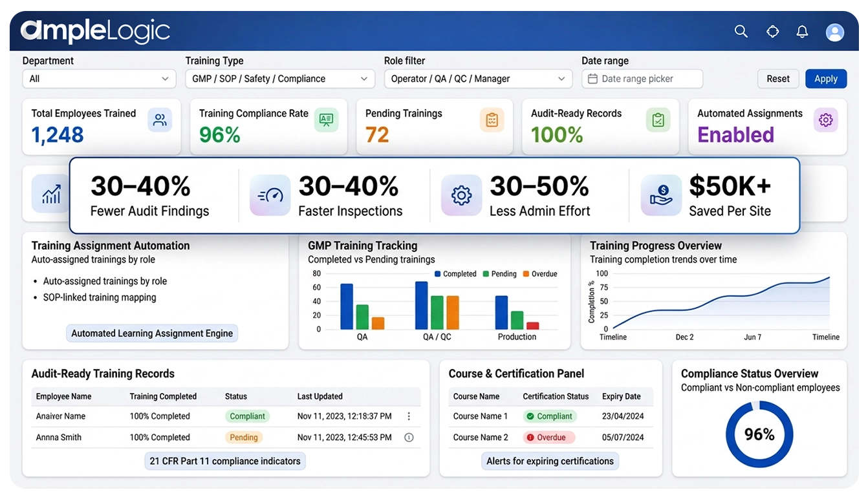Click the Audit-Ready Records checklist icon

pyautogui.click(x=658, y=120)
